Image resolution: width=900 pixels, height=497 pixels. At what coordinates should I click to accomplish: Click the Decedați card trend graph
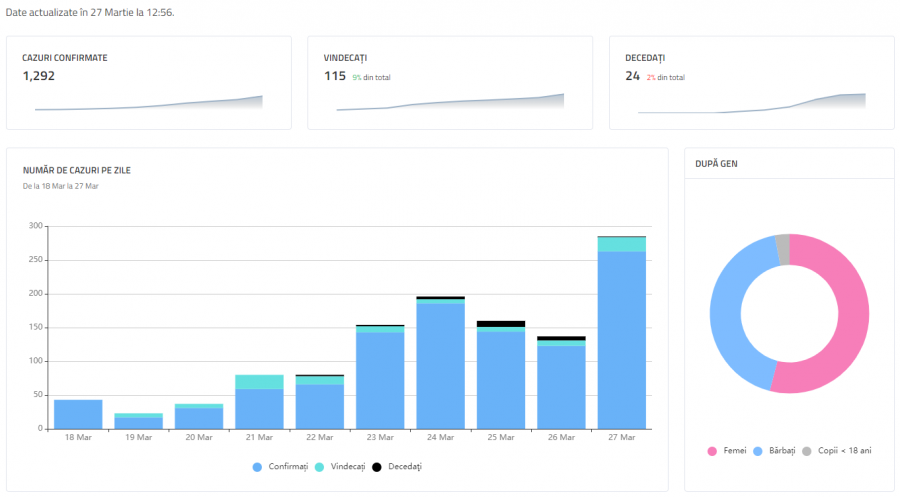[x=752, y=103]
